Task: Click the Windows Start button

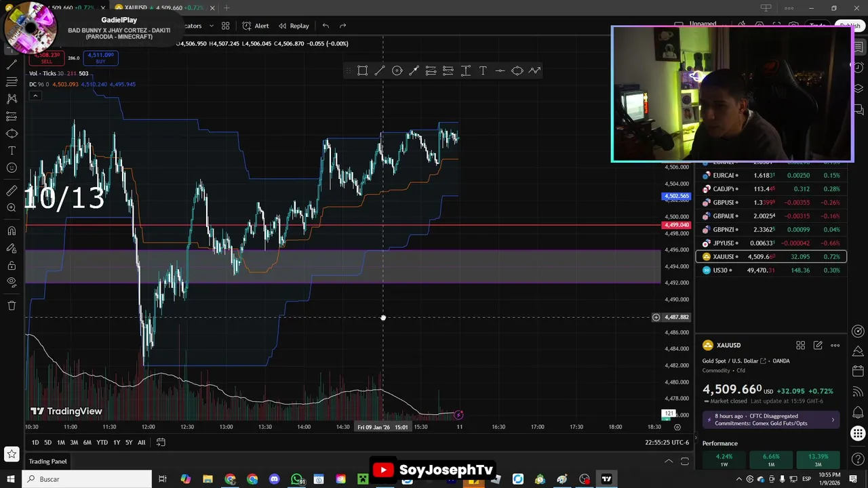Action: click(x=11, y=479)
